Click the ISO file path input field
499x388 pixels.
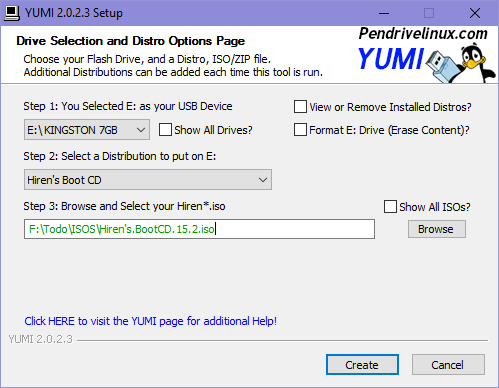(199, 229)
